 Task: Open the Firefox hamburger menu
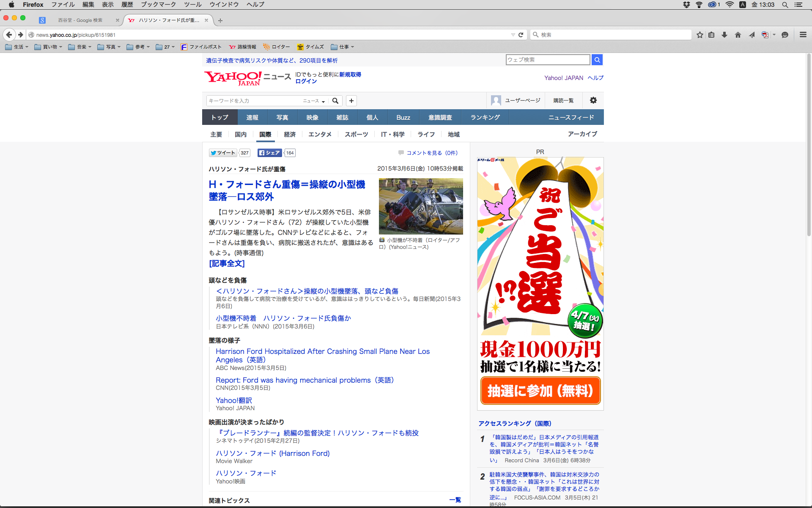click(x=803, y=35)
